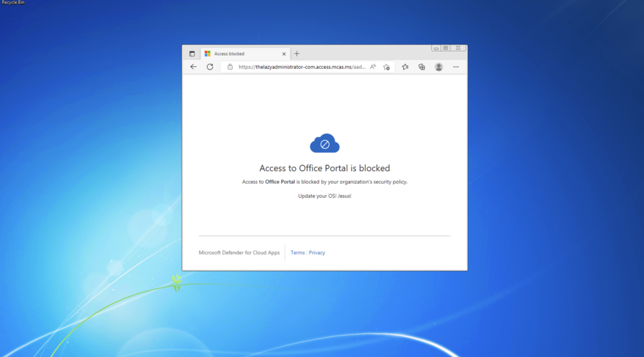Viewport: 644px width, 357px height.
Task: View site information via lock icon
Action: click(x=230, y=67)
